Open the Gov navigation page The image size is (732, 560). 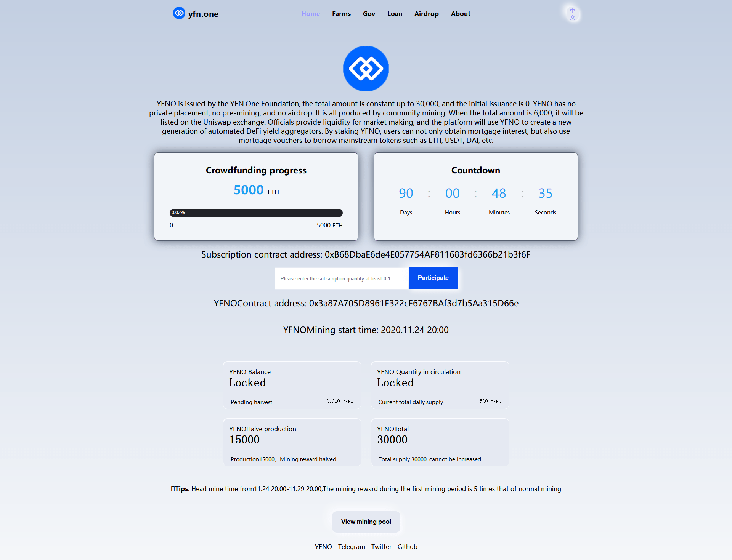368,14
